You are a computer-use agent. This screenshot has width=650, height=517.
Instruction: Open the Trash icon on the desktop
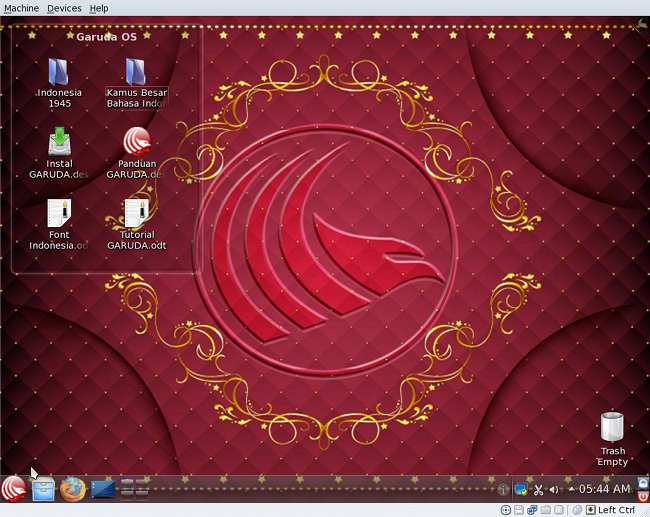tap(612, 439)
